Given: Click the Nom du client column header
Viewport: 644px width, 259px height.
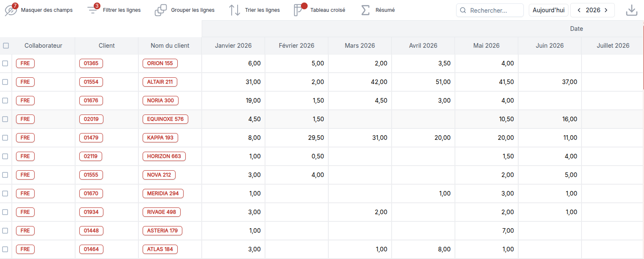Looking at the screenshot, I should 170,46.
